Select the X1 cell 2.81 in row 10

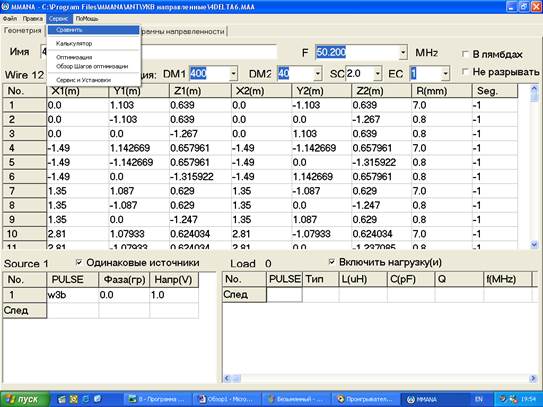coord(78,234)
